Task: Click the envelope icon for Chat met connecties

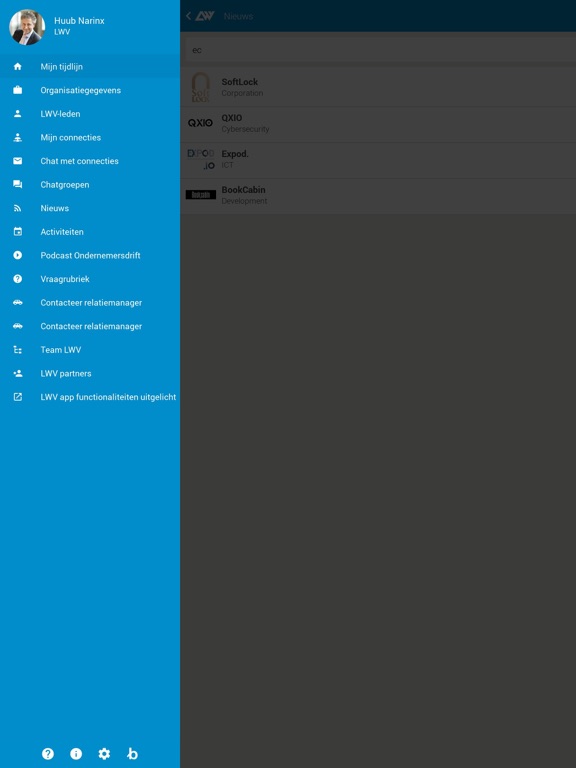Action: [x=18, y=161]
